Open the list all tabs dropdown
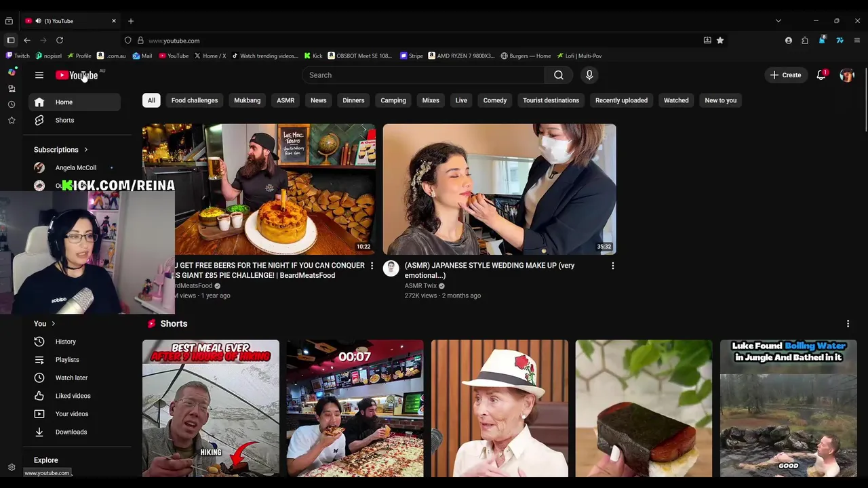 [x=778, y=21]
